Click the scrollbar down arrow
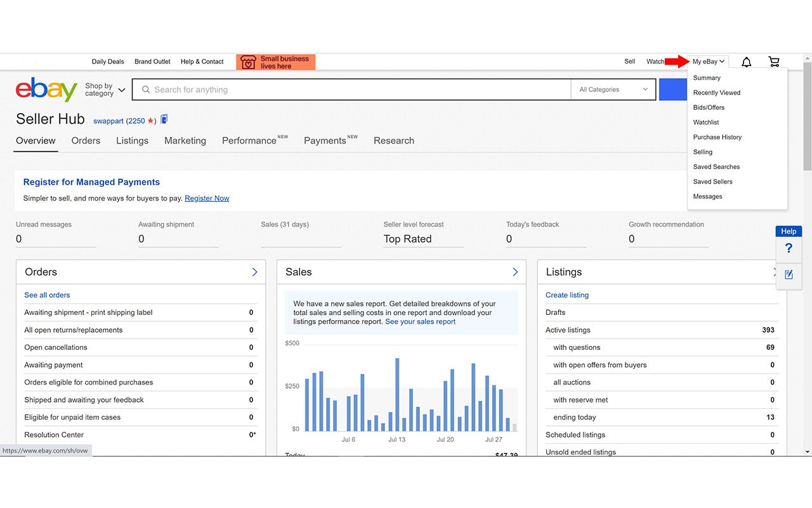The image size is (812, 508). tap(807, 451)
